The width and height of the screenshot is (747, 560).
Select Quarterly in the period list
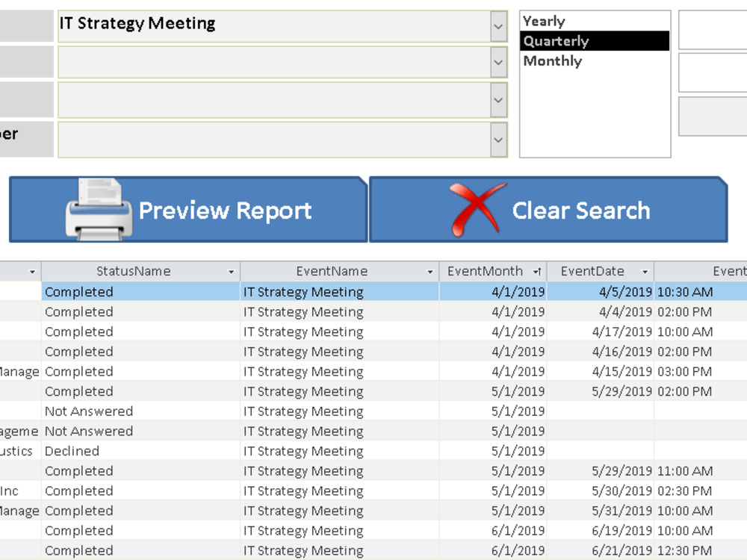pyautogui.click(x=595, y=41)
